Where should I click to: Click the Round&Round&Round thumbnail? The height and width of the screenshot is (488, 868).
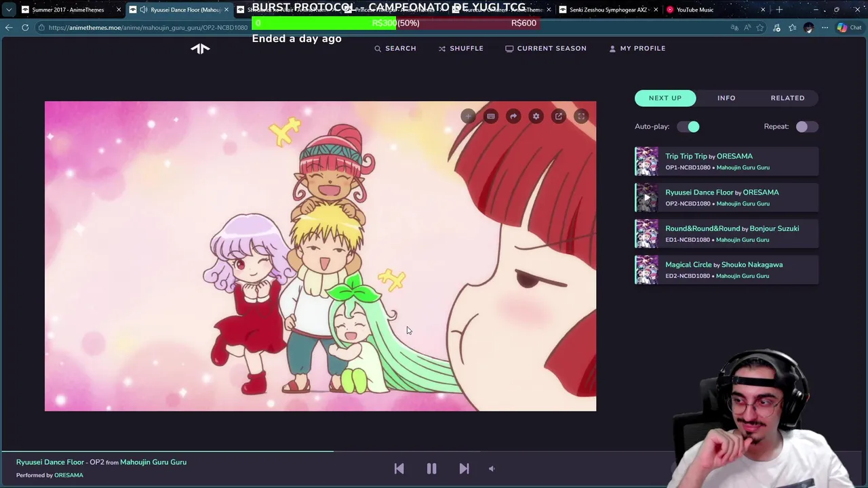[646, 234]
